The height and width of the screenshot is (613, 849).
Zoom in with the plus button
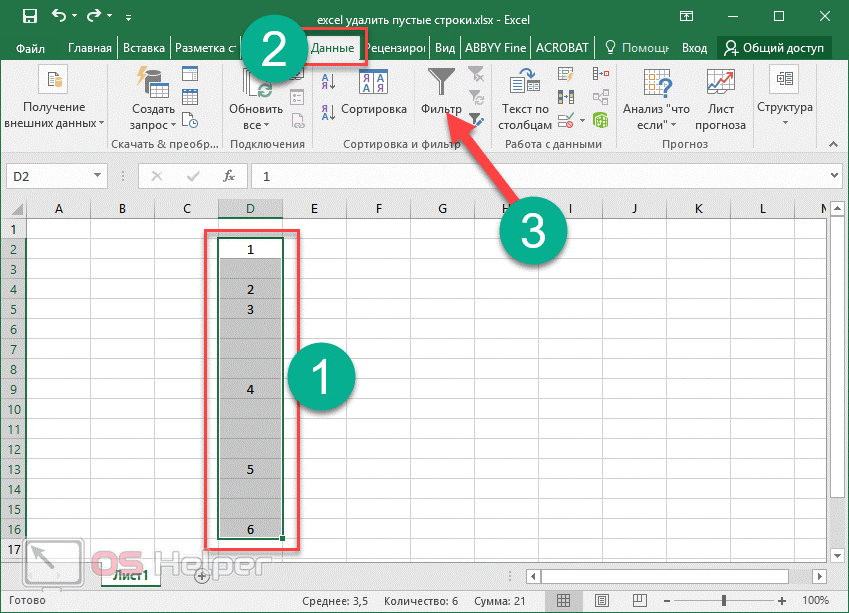(x=781, y=601)
